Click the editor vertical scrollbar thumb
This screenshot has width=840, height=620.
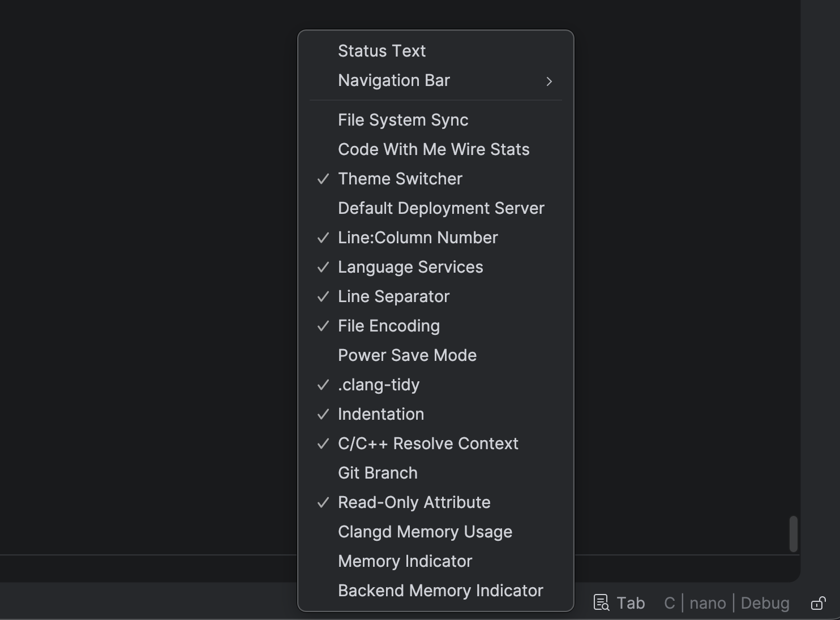(x=794, y=533)
